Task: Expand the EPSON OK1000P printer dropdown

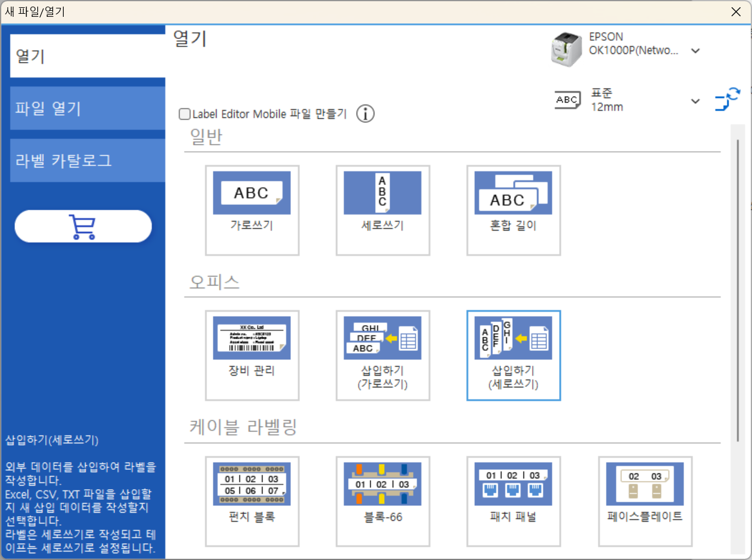Action: (x=695, y=51)
